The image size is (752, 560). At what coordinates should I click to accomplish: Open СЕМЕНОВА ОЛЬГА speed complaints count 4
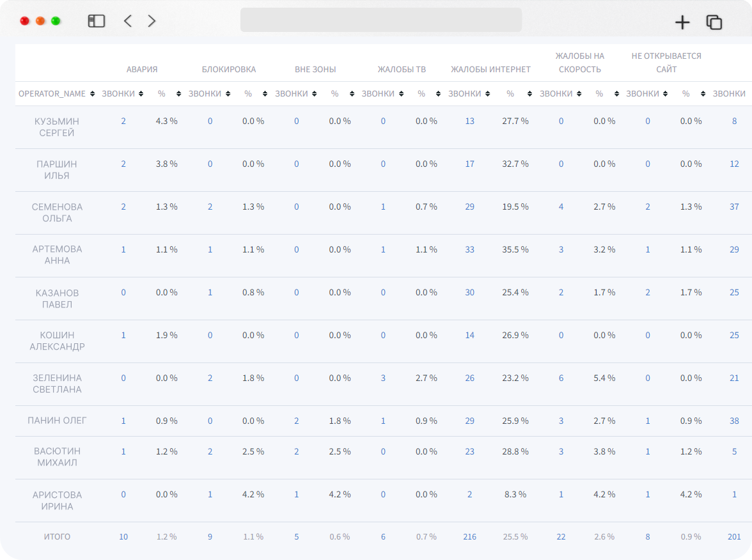coord(561,207)
